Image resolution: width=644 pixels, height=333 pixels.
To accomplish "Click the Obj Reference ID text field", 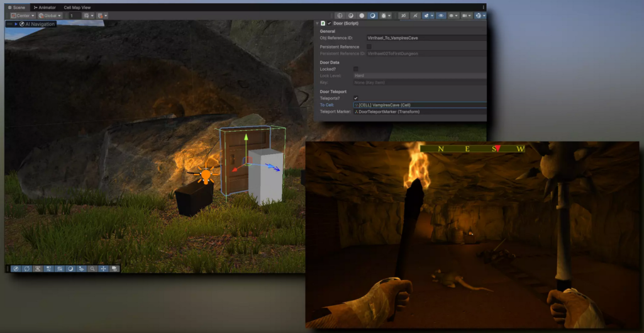I will coord(426,38).
